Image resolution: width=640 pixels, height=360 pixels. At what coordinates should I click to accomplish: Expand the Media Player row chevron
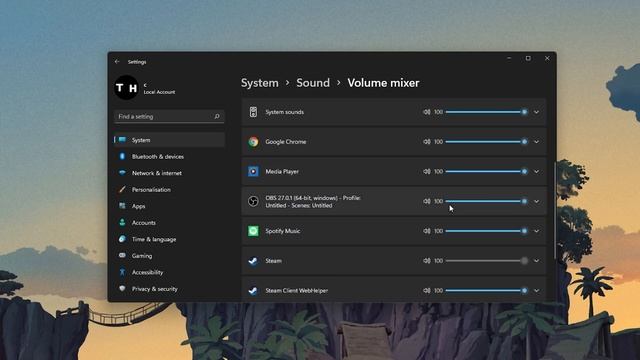(536, 172)
